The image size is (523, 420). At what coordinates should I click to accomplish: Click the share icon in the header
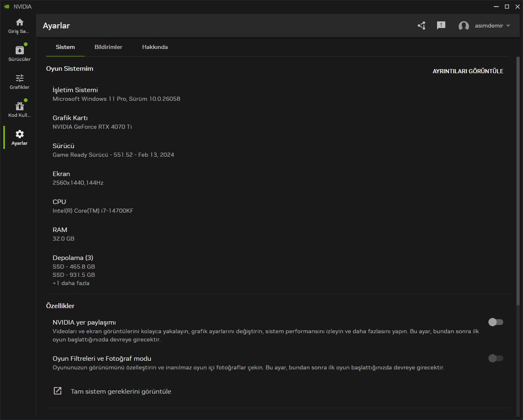pyautogui.click(x=421, y=26)
